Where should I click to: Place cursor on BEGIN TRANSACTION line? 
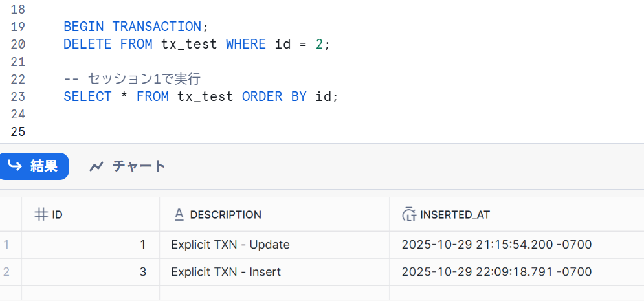(133, 27)
